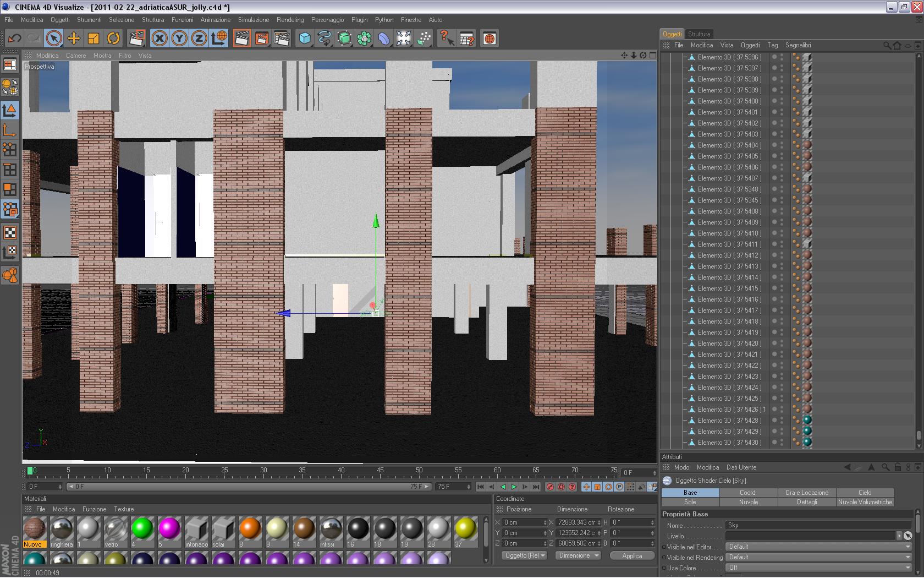The height and width of the screenshot is (578, 924).
Task: Open the Livello picker arrow
Action: (899, 536)
